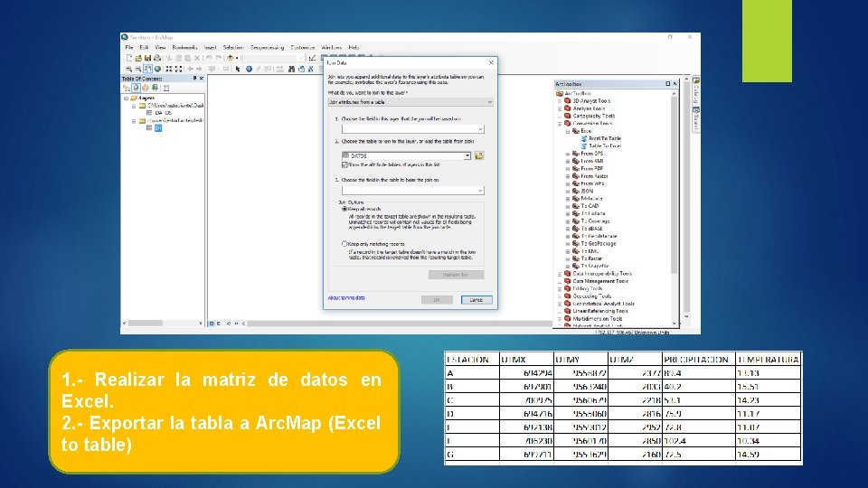Toggle Show attribute tables of layers checkbox

tap(344, 164)
